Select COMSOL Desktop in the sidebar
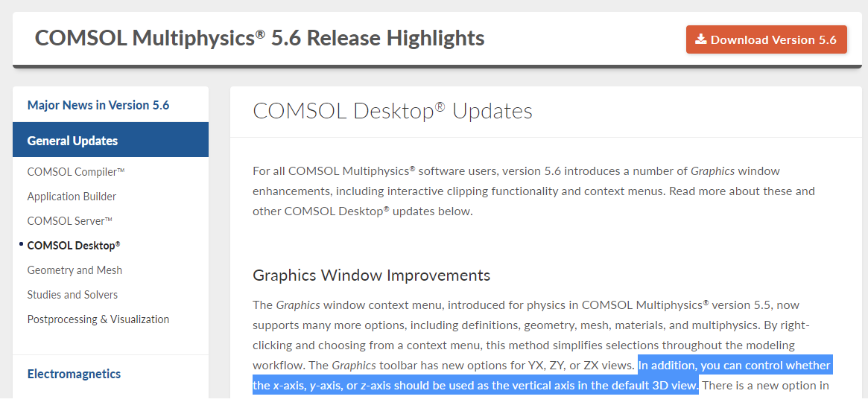The height and width of the screenshot is (411, 868). (74, 245)
